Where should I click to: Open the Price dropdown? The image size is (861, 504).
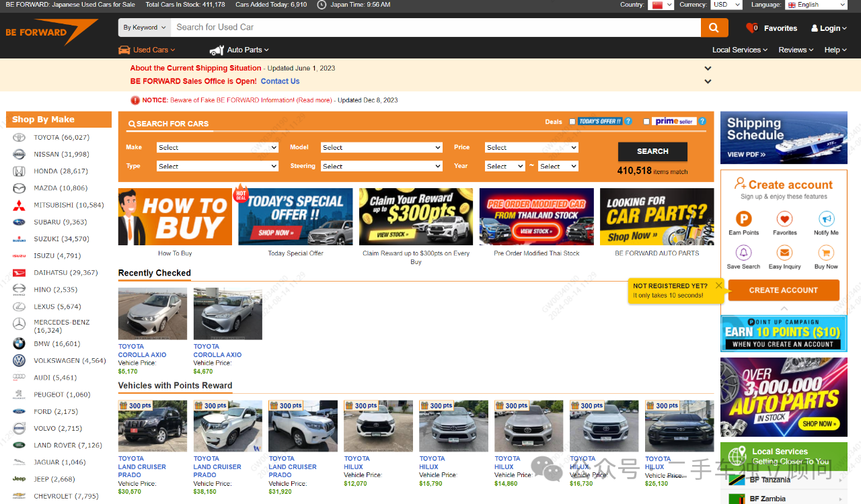(x=531, y=148)
